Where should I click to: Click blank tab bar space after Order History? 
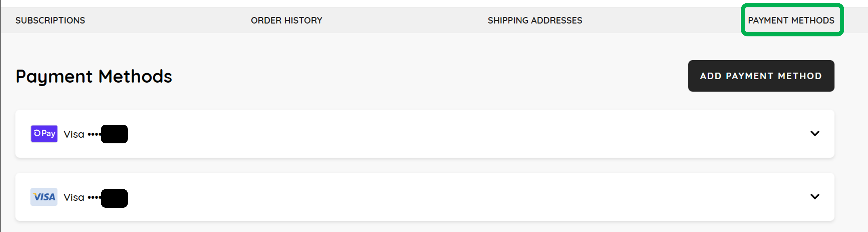click(x=404, y=20)
